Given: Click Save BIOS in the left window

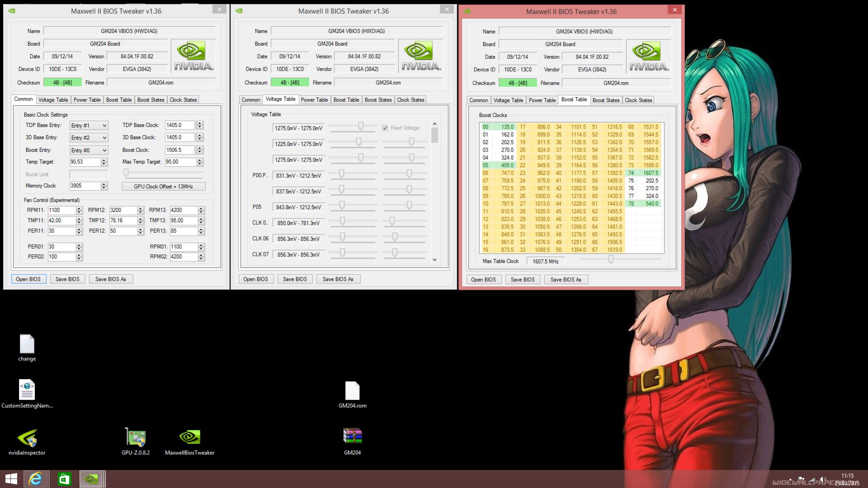Looking at the screenshot, I should (67, 279).
